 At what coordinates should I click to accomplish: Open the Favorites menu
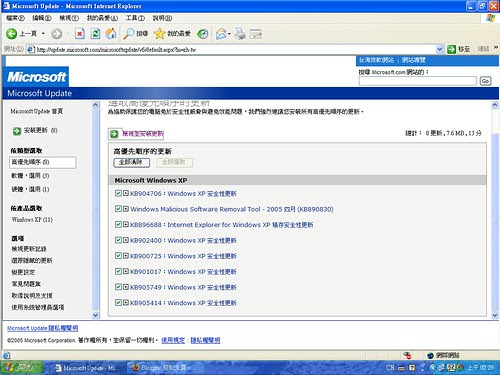[x=102, y=18]
